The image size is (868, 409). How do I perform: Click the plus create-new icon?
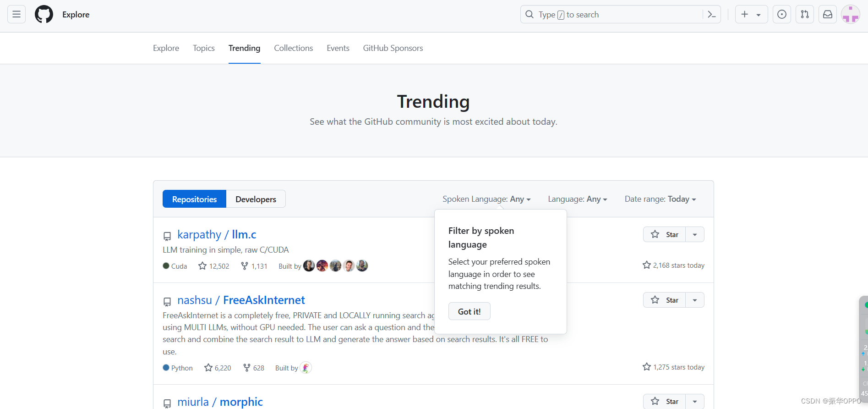745,14
